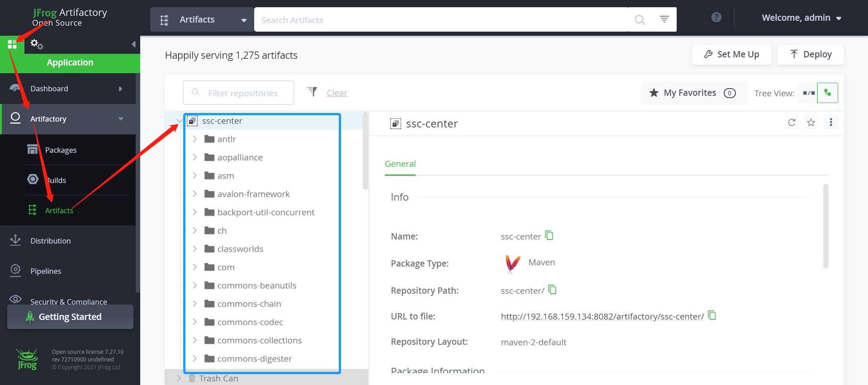Screen dimensions: 868x385
Task: Click the JFrog Artifactory logo
Action: pyautogui.click(x=70, y=17)
